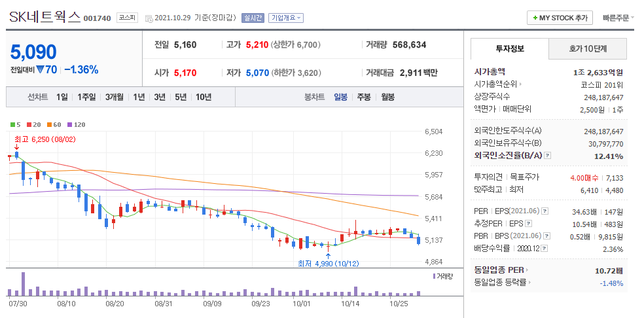Click the 저가 value 5,070
The image size is (644, 318).
click(257, 73)
